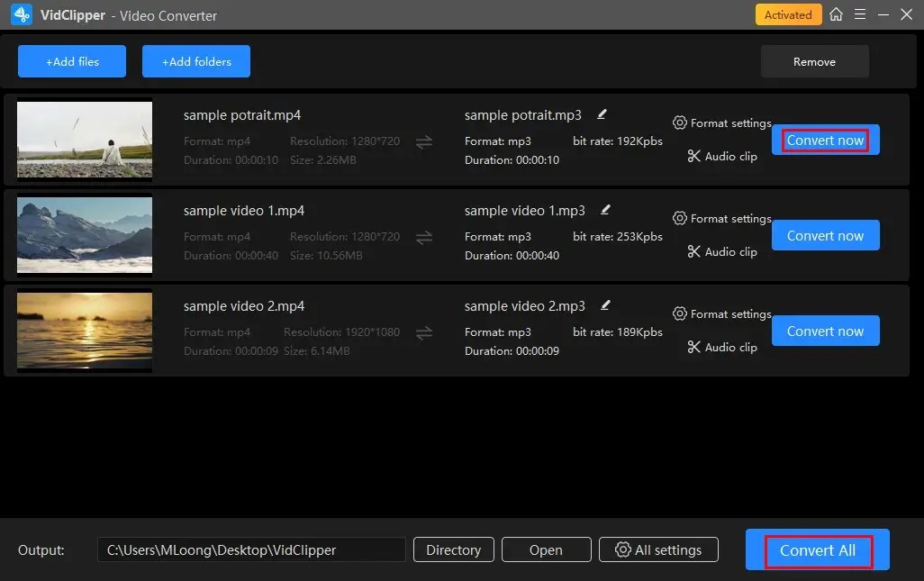Click the VidClipper logo icon

click(22, 14)
